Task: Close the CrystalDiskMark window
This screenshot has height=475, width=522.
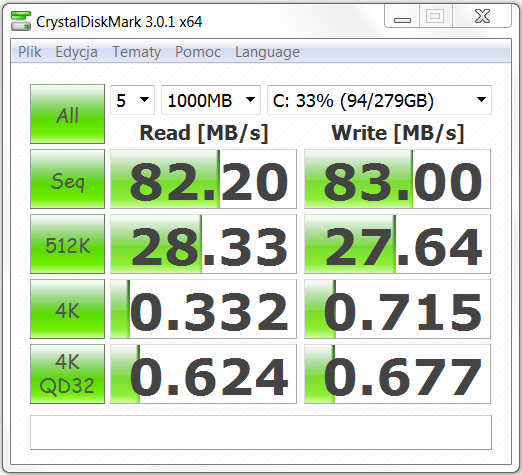Action: point(482,16)
